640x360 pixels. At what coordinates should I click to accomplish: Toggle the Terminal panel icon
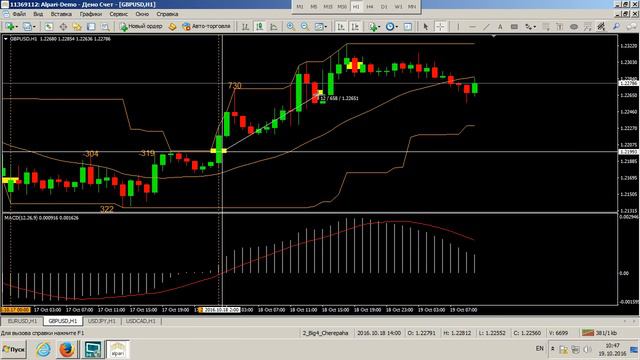coord(91,27)
